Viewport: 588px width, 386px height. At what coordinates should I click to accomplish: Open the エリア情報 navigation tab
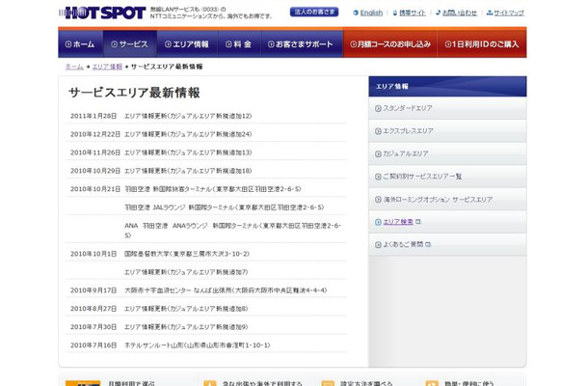coord(187,44)
